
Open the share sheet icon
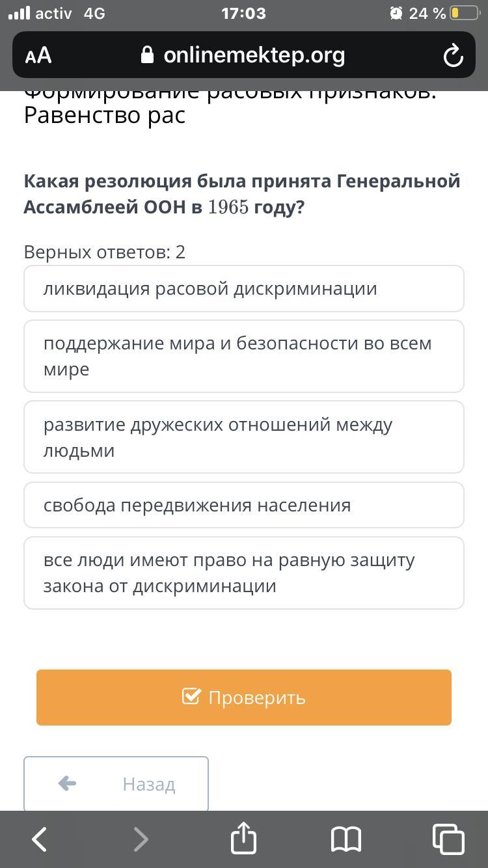tap(243, 838)
